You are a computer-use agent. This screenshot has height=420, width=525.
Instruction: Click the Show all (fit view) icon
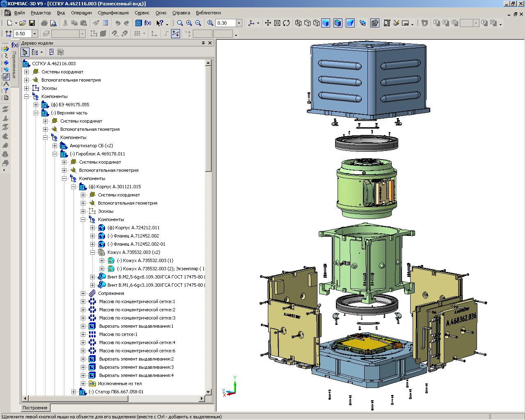coord(277,23)
